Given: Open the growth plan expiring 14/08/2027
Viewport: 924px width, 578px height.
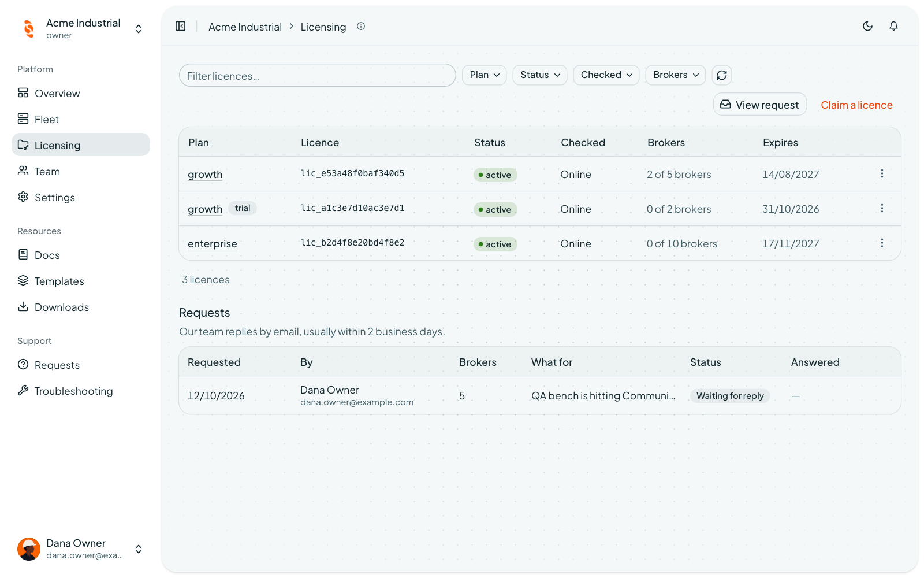Looking at the screenshot, I should coord(205,175).
